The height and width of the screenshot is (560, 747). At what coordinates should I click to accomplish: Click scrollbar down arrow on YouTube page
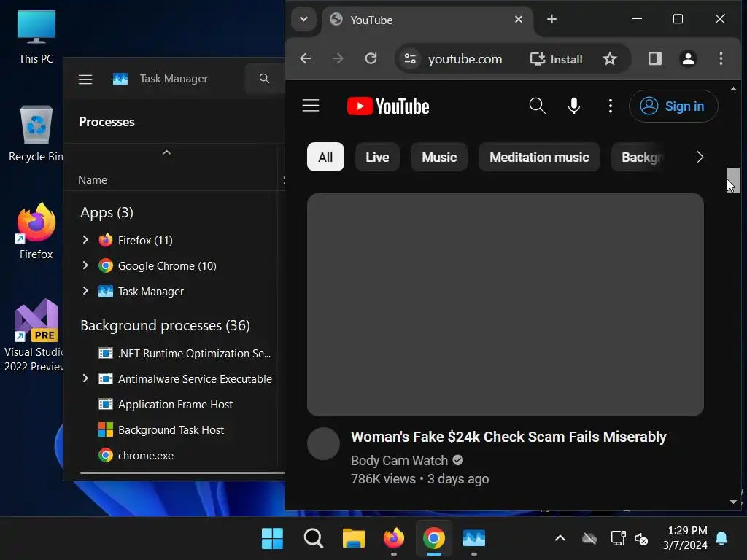(733, 502)
